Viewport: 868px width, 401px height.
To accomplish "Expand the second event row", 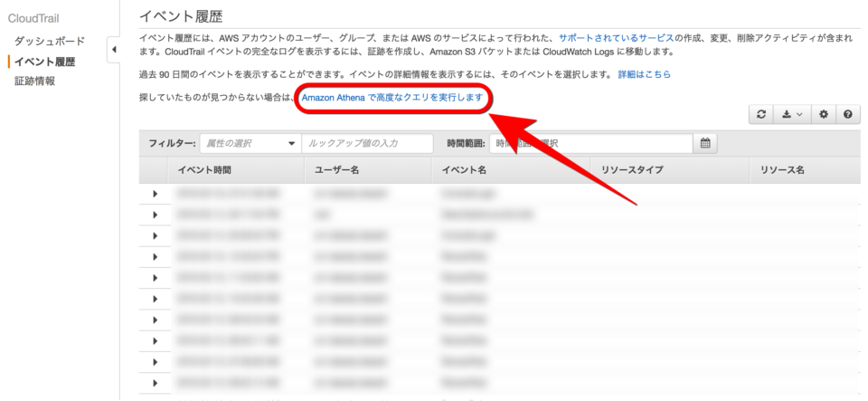I will [x=155, y=215].
